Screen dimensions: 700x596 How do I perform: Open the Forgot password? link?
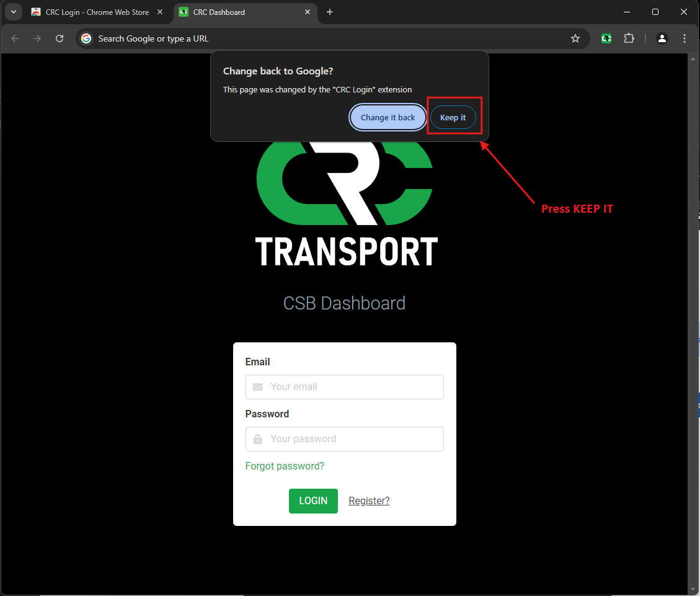pos(285,466)
